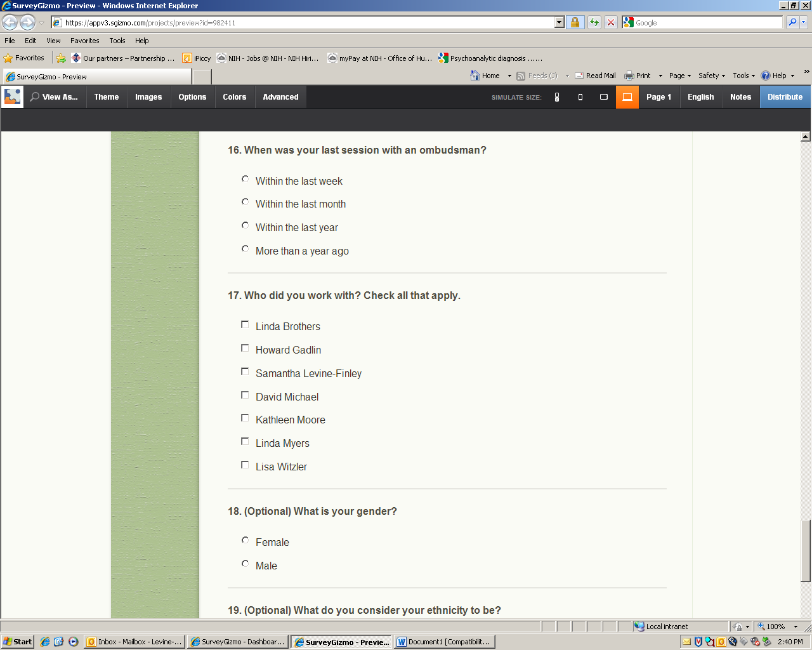The width and height of the screenshot is (812, 650).
Task: Switch to SurveyGizmo Dashboard taskbar item
Action: pyautogui.click(x=238, y=642)
